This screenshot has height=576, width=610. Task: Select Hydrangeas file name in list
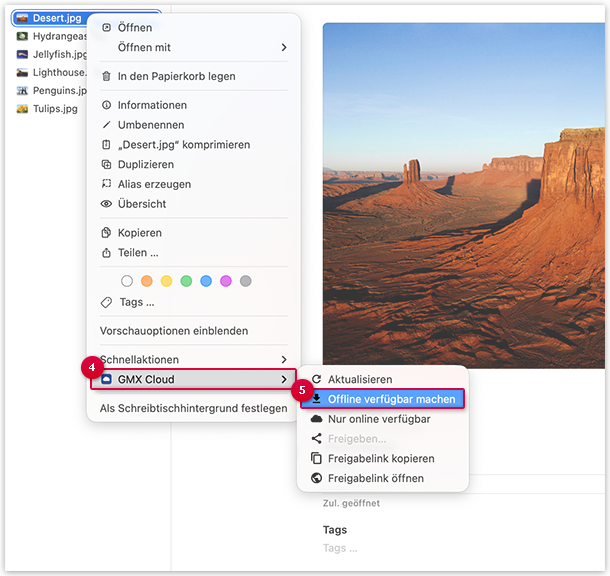(60, 36)
